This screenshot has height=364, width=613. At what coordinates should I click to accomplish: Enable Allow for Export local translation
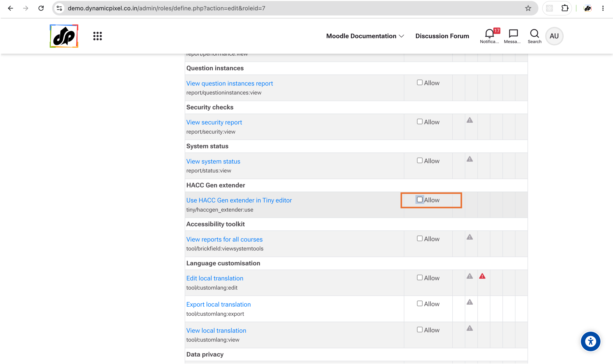tap(419, 304)
